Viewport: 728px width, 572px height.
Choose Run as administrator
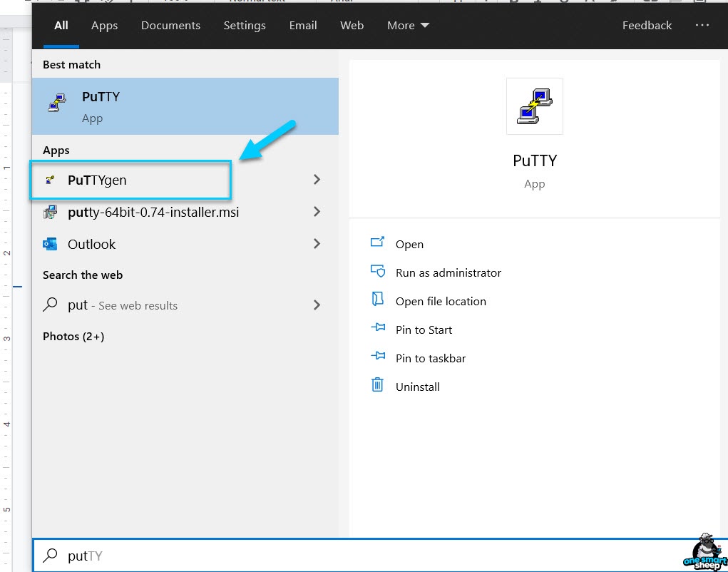tap(448, 272)
